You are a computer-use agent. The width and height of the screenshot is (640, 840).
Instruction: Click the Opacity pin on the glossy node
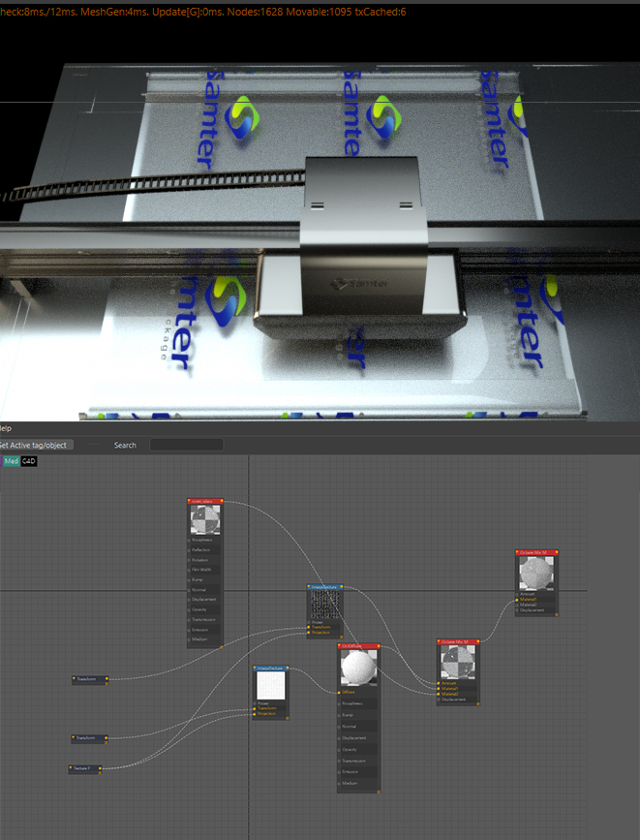click(189, 609)
